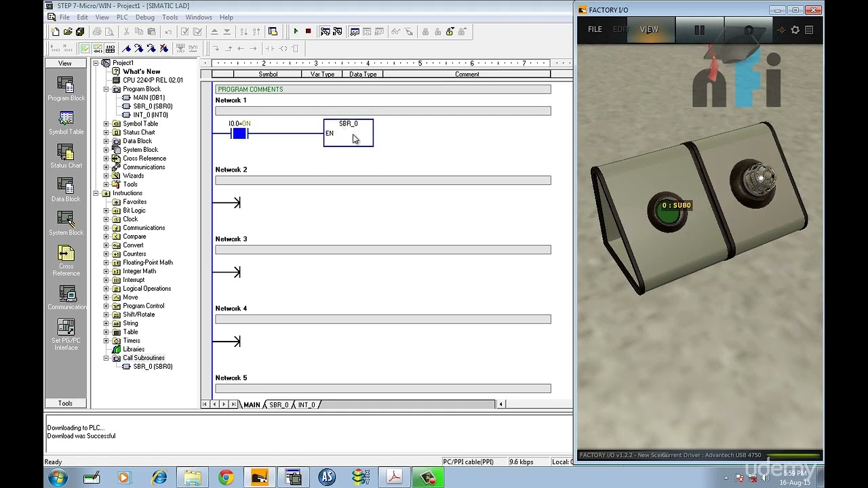Screen dimensions: 868x488
Task: Put the PLC in STOP mode (red square icon)
Action: point(308,32)
